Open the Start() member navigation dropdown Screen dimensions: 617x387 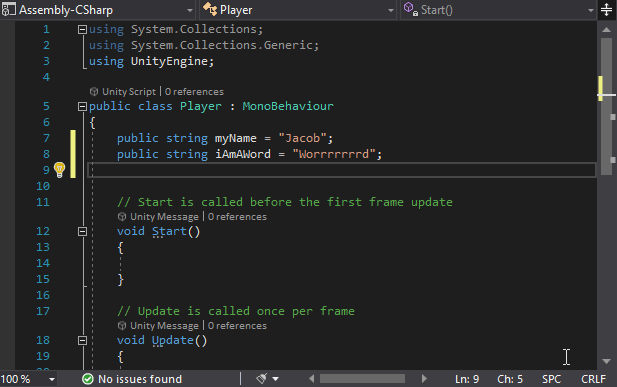498,10
